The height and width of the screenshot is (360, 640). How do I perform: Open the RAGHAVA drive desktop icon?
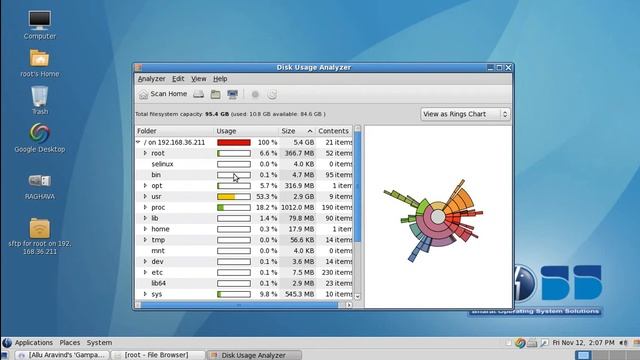[40, 186]
